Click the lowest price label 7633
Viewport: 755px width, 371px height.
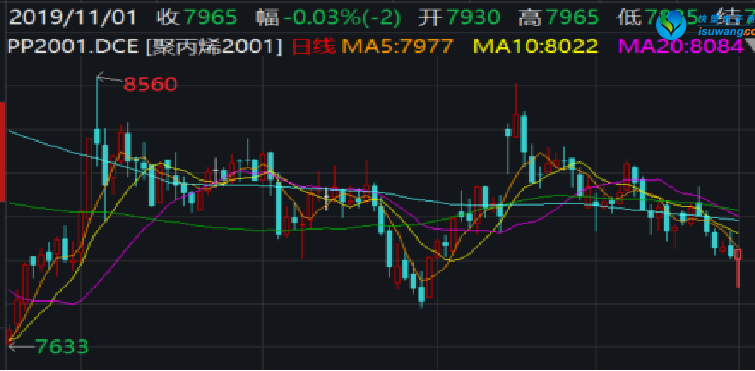point(62,346)
